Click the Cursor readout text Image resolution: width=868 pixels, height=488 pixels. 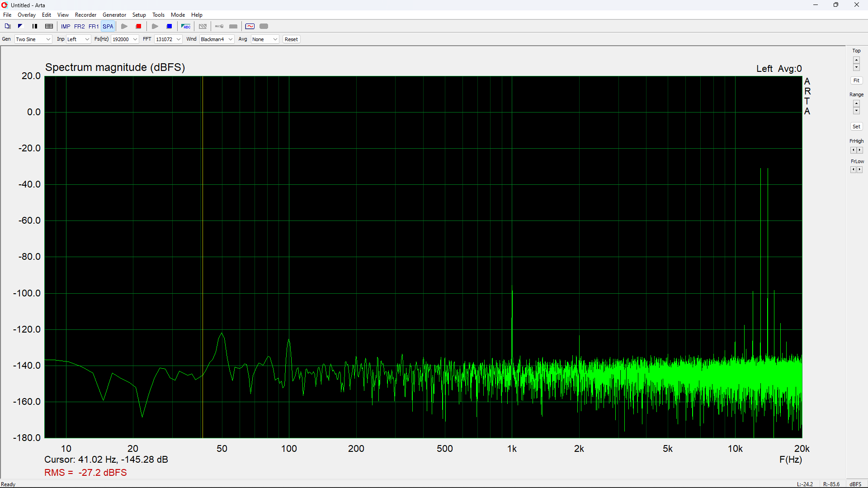click(x=106, y=460)
